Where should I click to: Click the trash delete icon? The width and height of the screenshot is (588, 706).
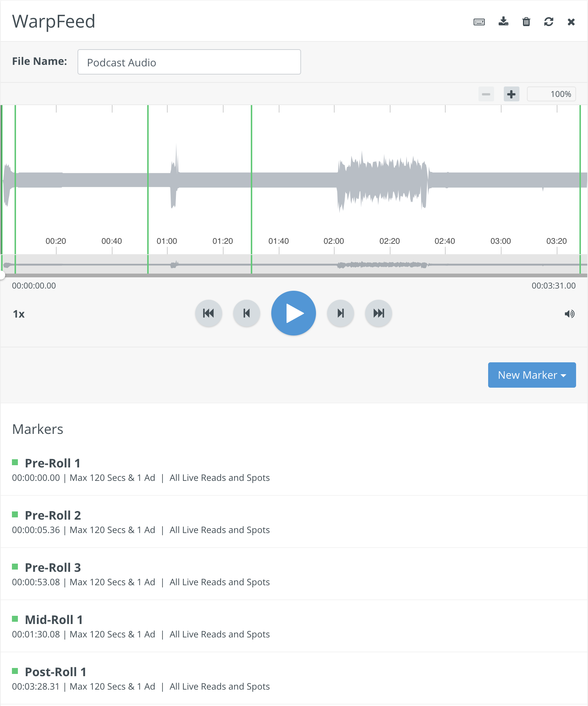526,22
